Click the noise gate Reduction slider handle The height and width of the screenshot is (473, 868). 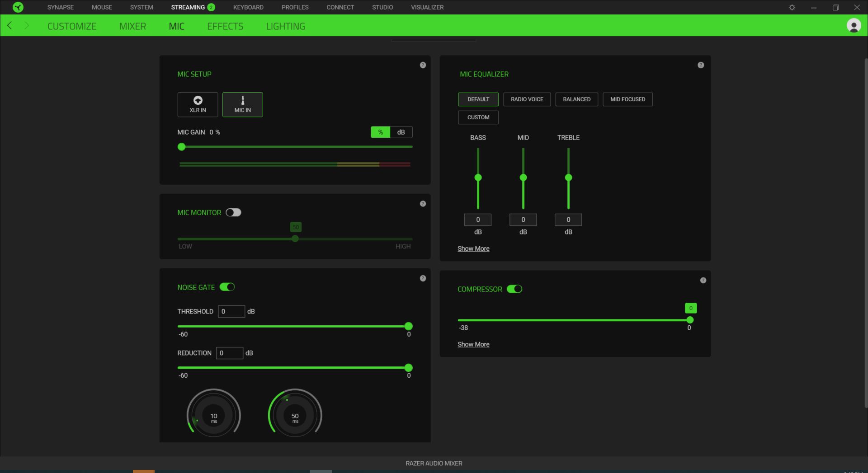(408, 368)
